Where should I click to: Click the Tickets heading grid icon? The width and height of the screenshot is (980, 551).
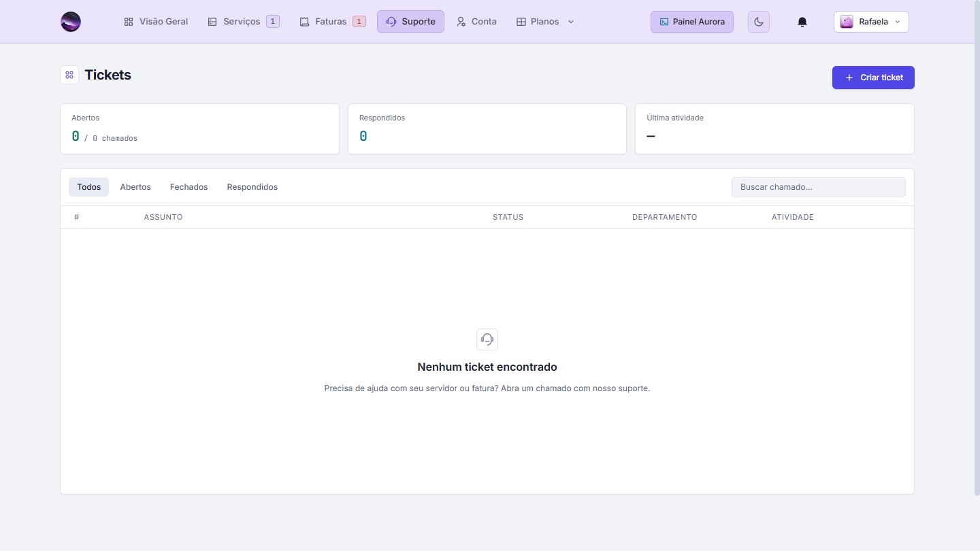[x=69, y=75]
